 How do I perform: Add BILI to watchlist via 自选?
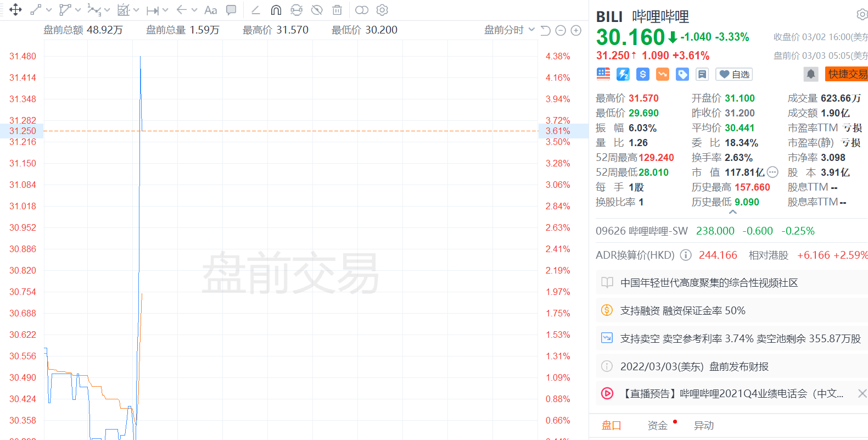[734, 74]
